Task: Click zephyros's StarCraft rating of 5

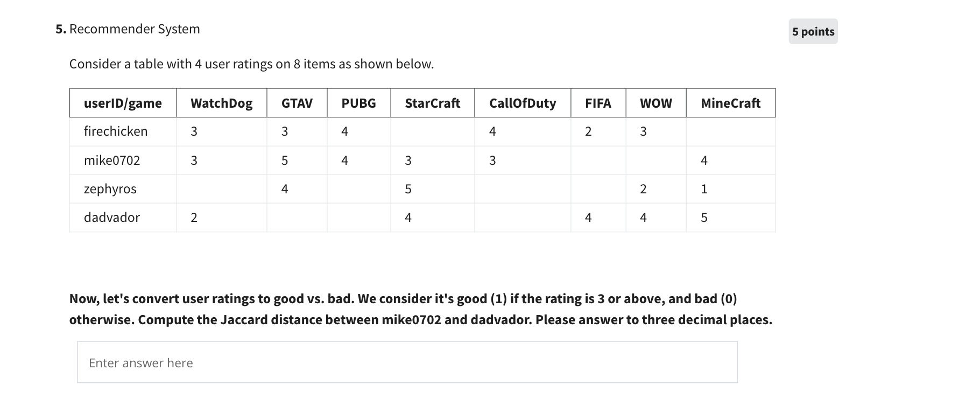Action: coord(408,188)
